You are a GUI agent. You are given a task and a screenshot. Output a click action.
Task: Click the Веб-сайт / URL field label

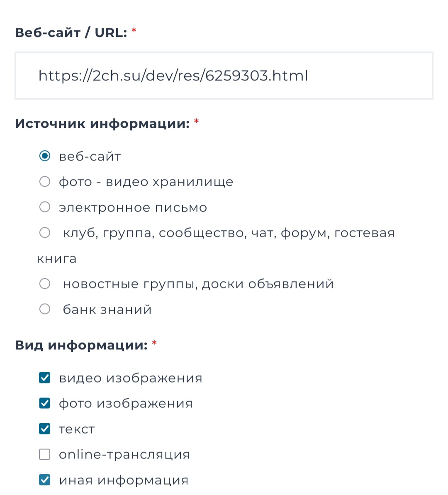(71, 32)
